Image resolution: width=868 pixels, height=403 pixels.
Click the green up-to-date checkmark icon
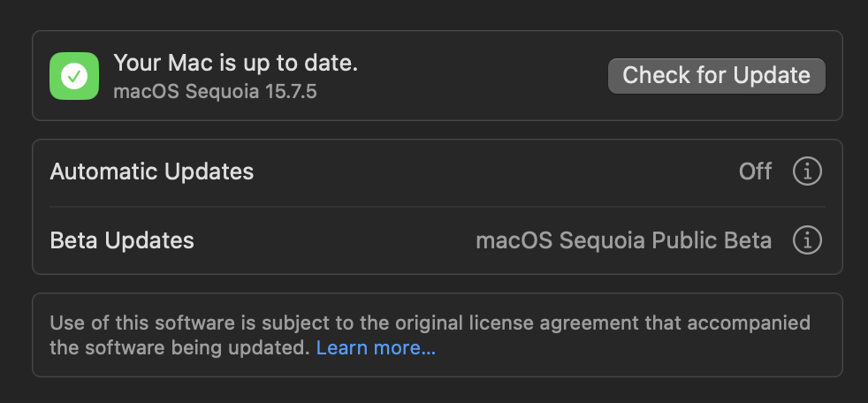click(x=74, y=76)
